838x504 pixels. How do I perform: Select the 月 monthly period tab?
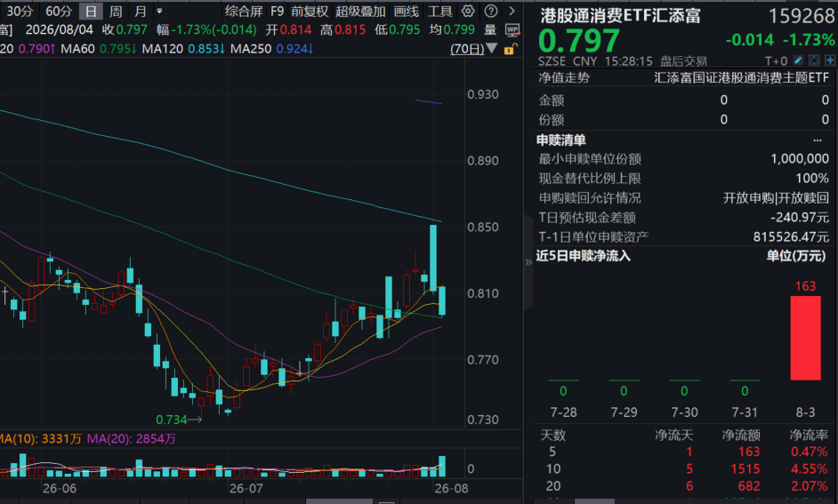pyautogui.click(x=140, y=12)
